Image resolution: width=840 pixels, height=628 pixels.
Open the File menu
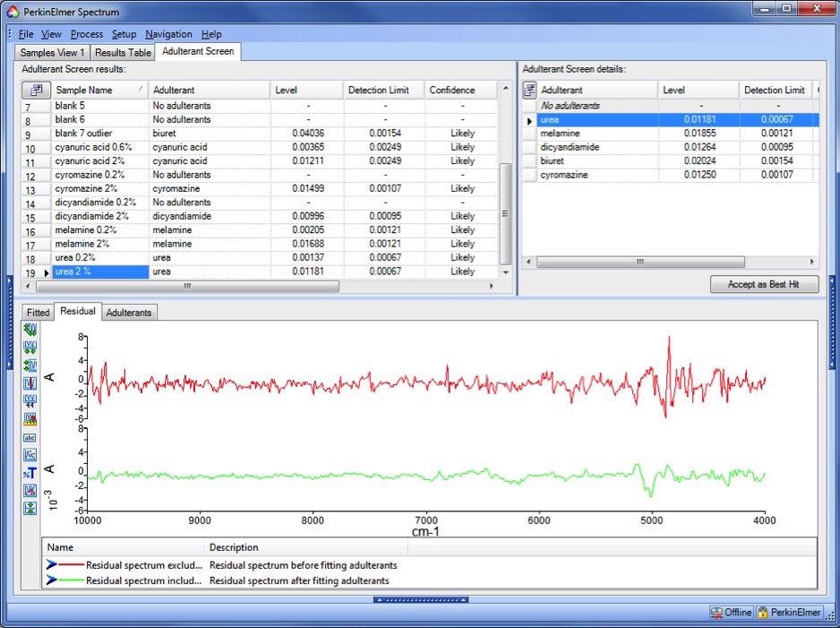point(26,34)
